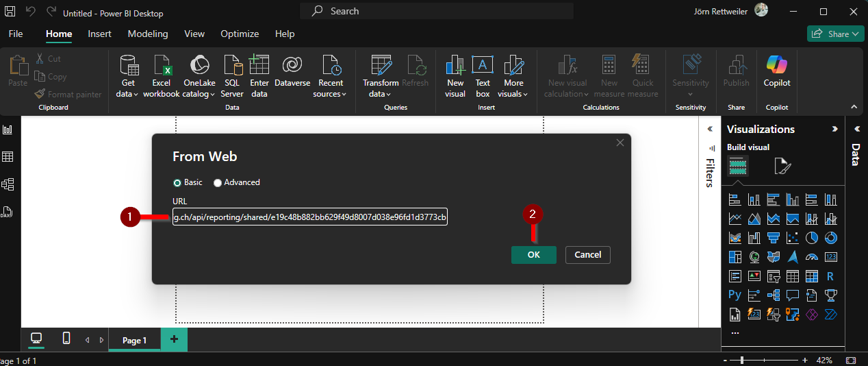Choose the Clustered column chart visual

click(793, 200)
